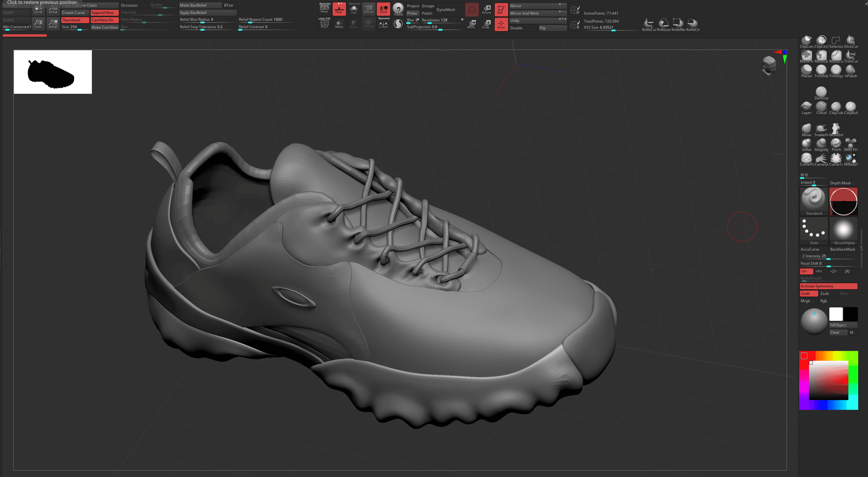Click the Paint spiral icon
868x477 pixels.
398,9
